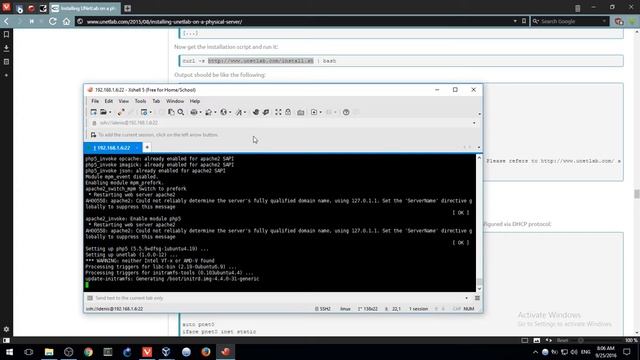640x360 pixels.
Task: Open the browser address bar dropdown arrow
Action: [515, 21]
